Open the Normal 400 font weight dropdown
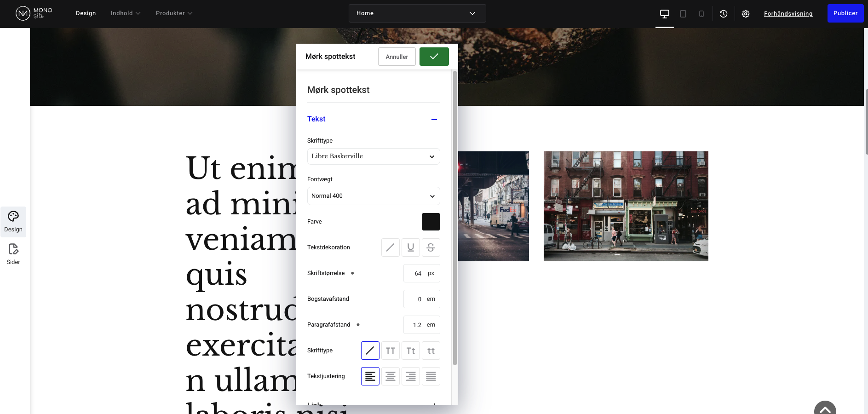Screen dimensions: 868x414 (x=373, y=196)
